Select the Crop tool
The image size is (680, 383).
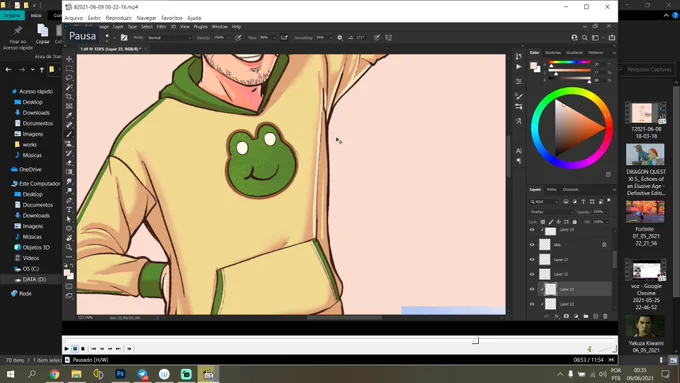pyautogui.click(x=69, y=97)
